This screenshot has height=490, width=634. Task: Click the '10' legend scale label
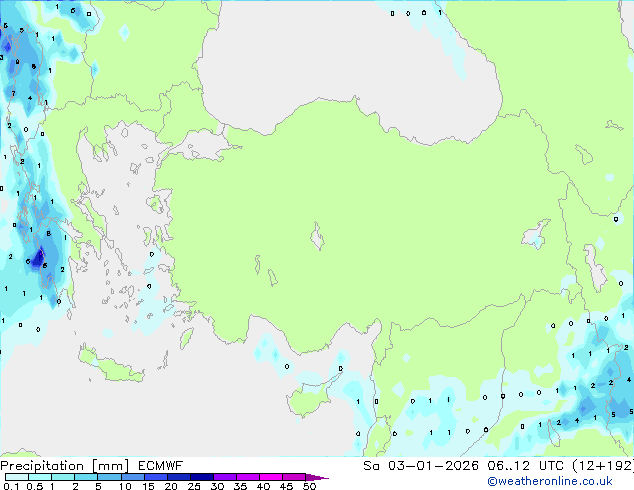tap(125, 486)
